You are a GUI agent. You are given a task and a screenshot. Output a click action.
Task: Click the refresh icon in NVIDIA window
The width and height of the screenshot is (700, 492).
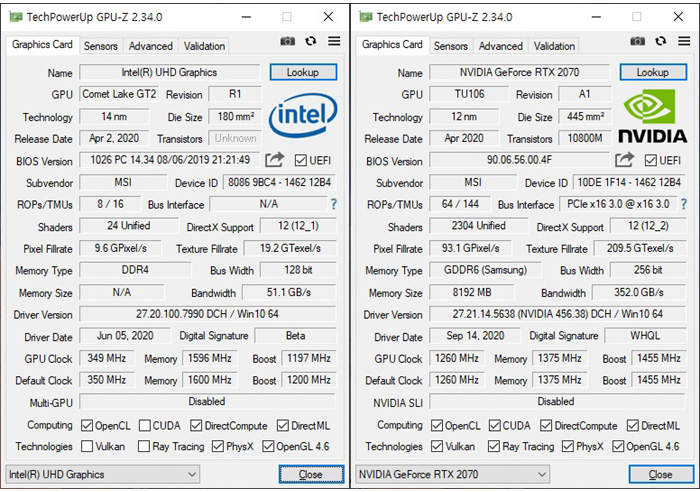(x=661, y=41)
